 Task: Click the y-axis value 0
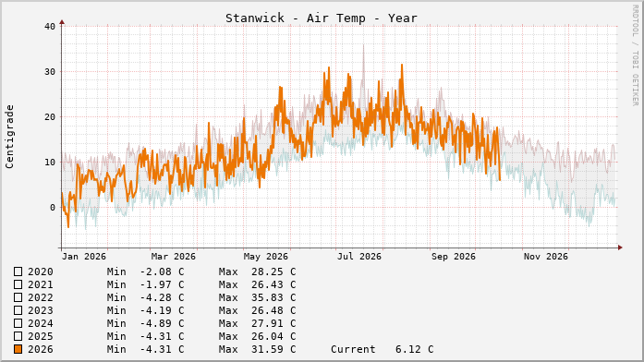53,208
